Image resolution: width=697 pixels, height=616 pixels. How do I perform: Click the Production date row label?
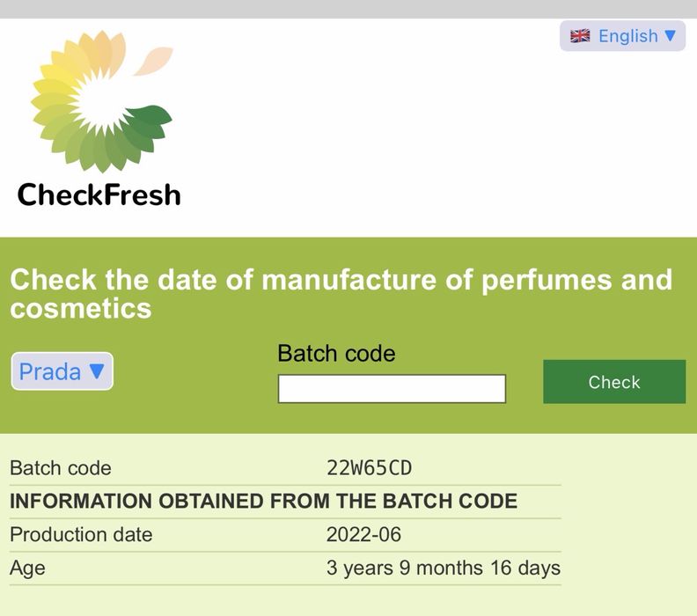(x=81, y=534)
